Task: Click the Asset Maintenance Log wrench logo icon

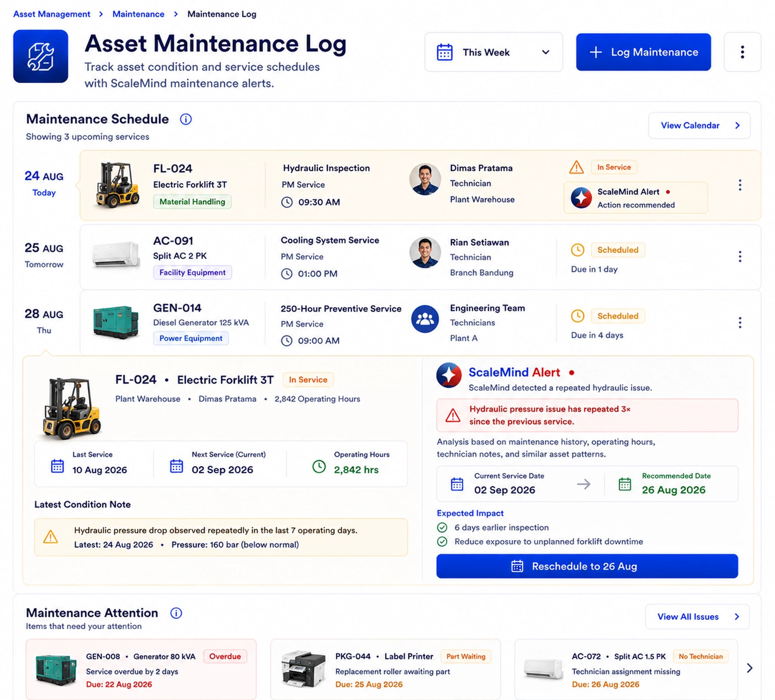Action: click(40, 56)
